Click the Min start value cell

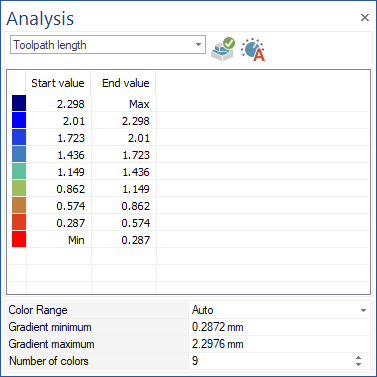[x=58, y=240]
